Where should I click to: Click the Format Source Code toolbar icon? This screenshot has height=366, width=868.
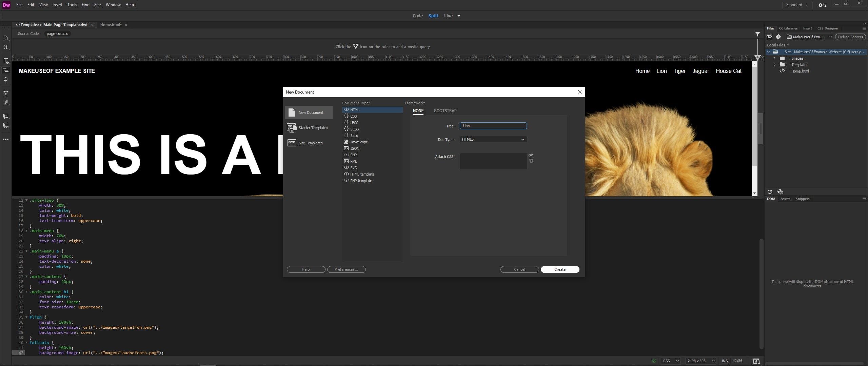6,70
